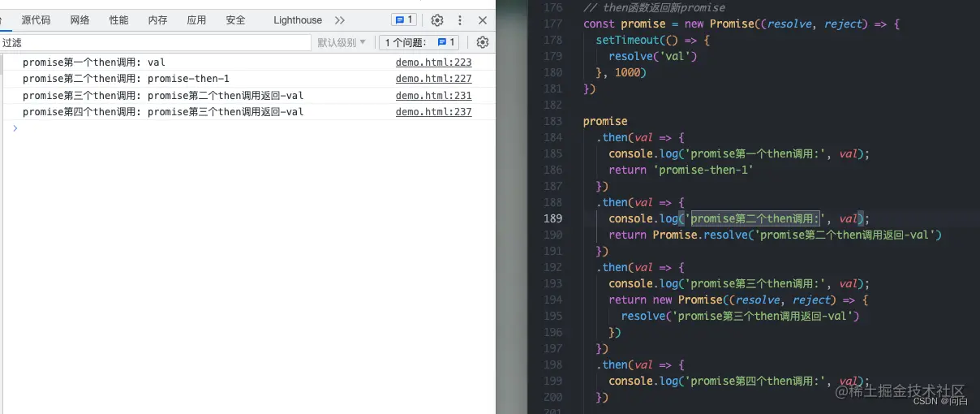This screenshot has width=980, height=414.
Task: Switch to the 内存 tab
Action: click(158, 20)
